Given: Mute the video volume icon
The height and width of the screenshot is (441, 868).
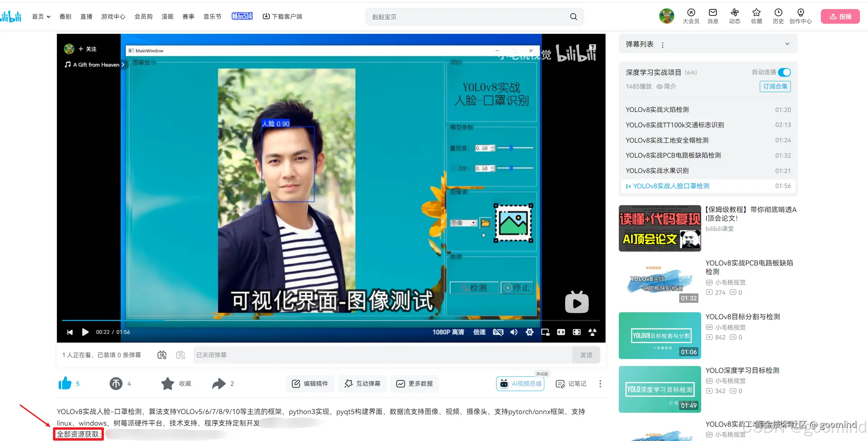Looking at the screenshot, I should [514, 332].
